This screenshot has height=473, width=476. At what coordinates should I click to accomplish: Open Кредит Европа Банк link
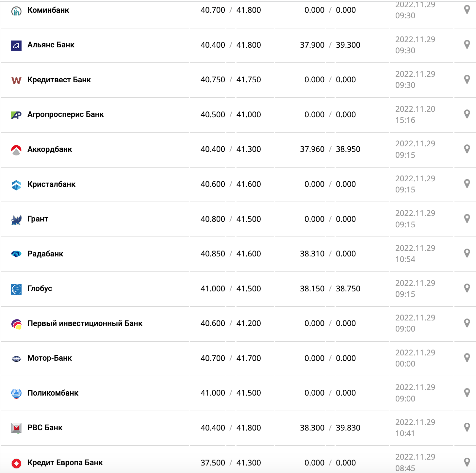coord(65,463)
